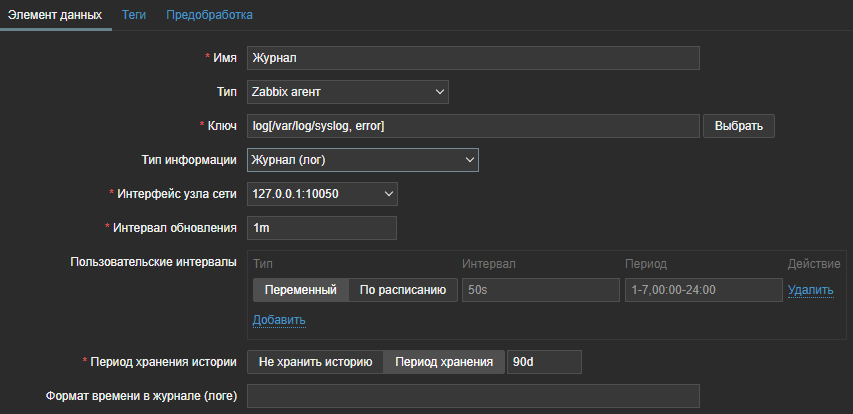The width and height of the screenshot is (853, 414).
Task: Select the Переменный interval type
Action: coord(300,290)
